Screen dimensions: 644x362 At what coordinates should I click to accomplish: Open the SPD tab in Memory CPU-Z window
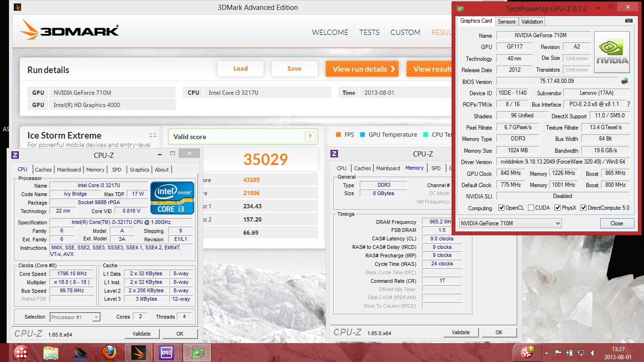(436, 168)
